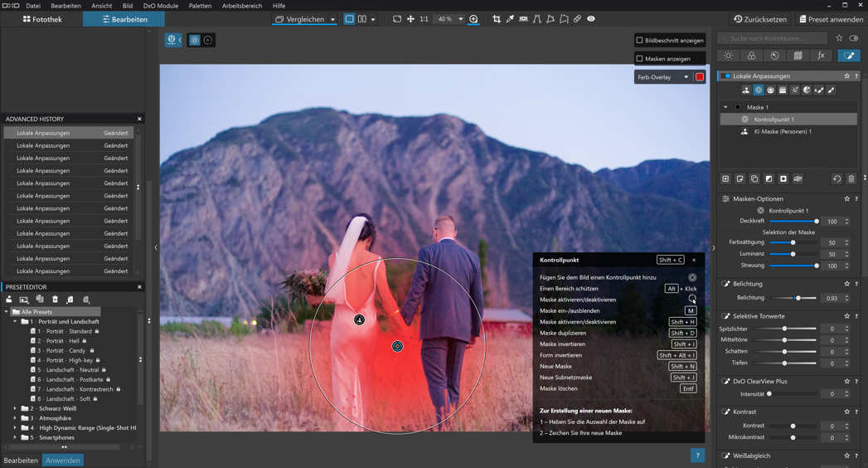Viewport: 868px width, 468px height.
Task: Select the crop tool in the top toolbar
Action: point(497,19)
